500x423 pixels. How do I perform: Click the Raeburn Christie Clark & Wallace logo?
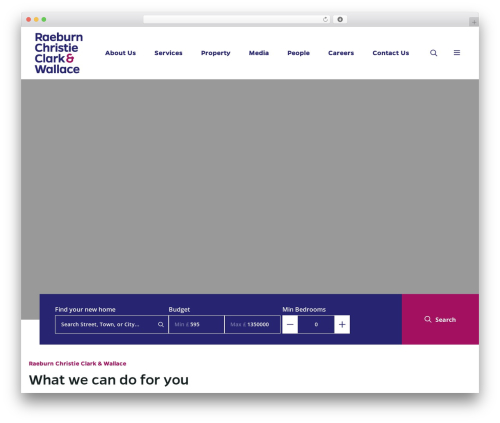click(59, 53)
